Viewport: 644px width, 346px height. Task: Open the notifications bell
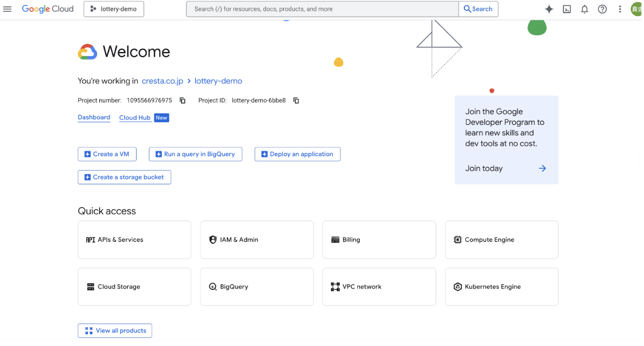pyautogui.click(x=585, y=9)
